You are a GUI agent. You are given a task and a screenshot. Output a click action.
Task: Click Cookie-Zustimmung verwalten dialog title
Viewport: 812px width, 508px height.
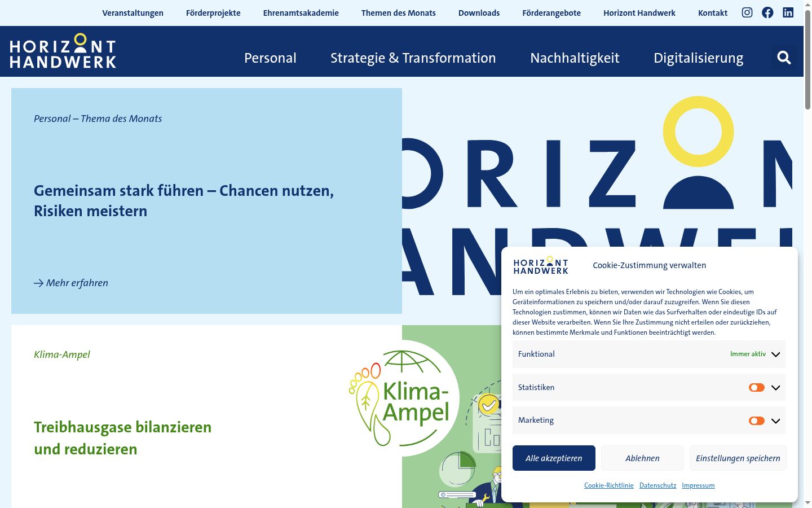(649, 265)
